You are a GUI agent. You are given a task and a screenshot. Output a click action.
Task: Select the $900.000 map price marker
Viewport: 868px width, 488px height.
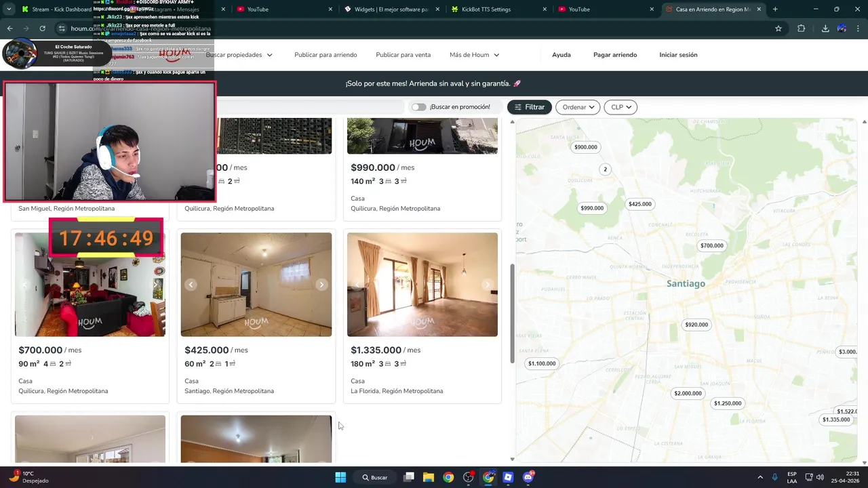tap(586, 147)
